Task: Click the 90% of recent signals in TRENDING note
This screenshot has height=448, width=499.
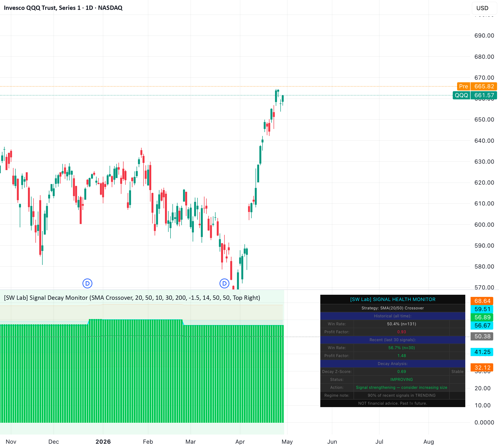Action: click(x=401, y=395)
